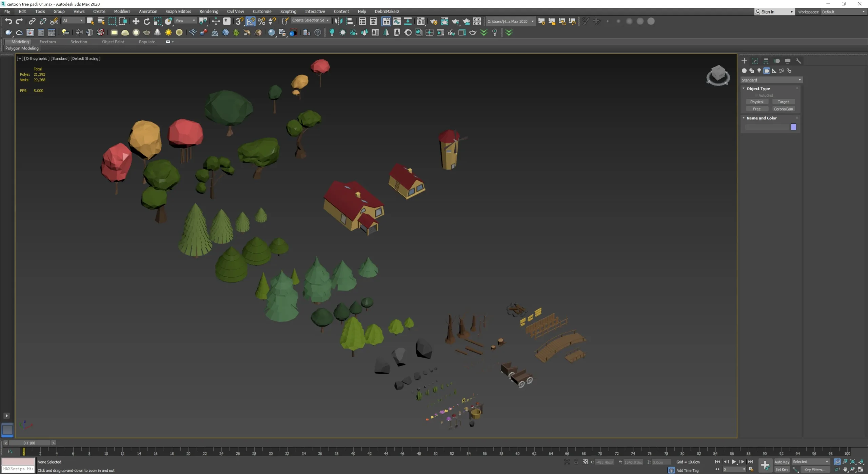The height and width of the screenshot is (474, 868).
Task: Create a Physical camera button
Action: [757, 102]
